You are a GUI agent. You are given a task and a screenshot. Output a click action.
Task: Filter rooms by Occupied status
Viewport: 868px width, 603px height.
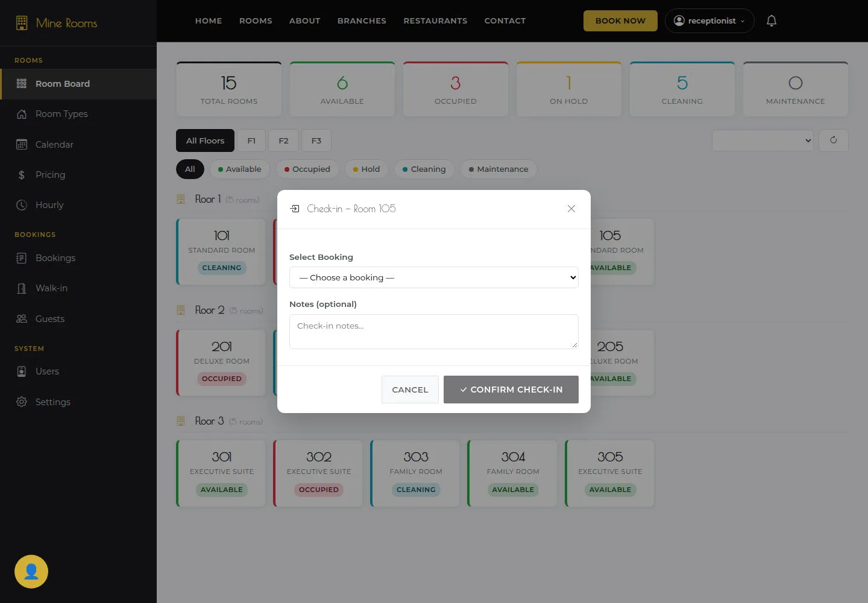pyautogui.click(x=307, y=169)
